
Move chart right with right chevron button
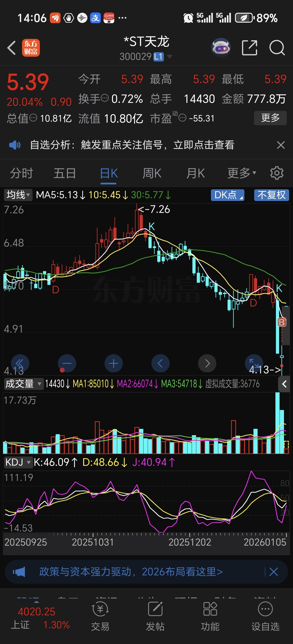[x=207, y=363]
